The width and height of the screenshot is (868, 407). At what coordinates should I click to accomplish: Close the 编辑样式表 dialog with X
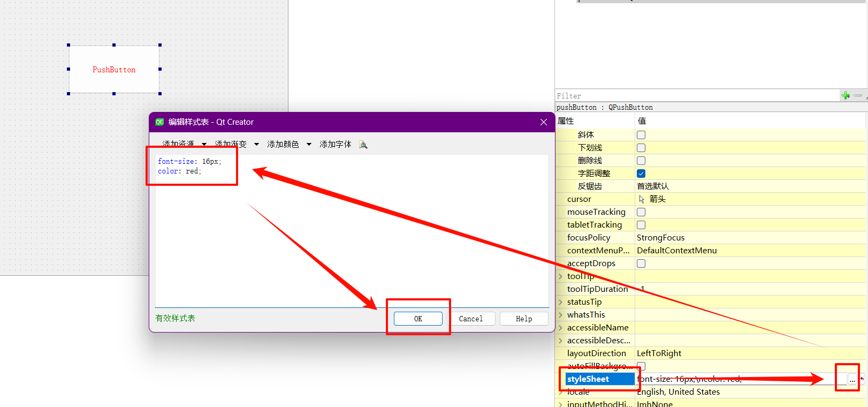(544, 122)
